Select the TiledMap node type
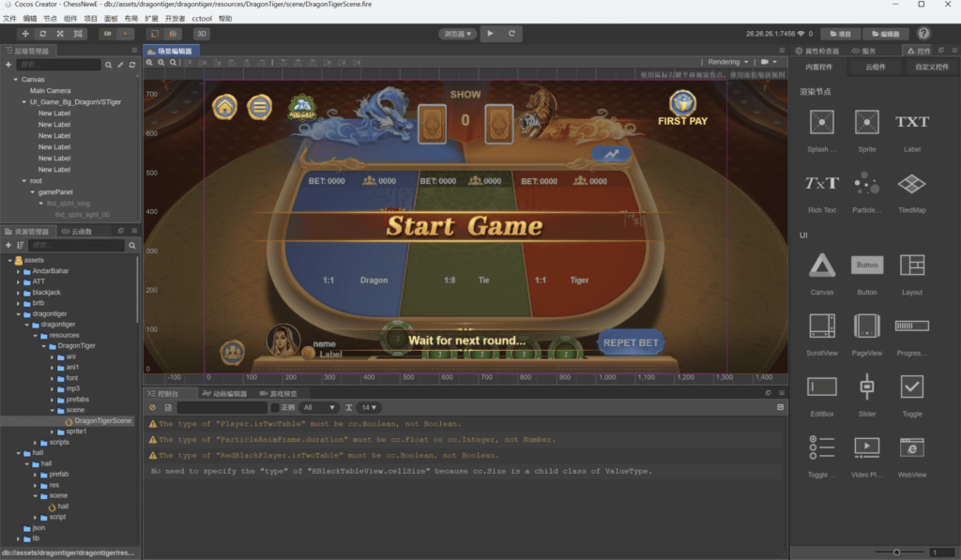 click(x=911, y=183)
